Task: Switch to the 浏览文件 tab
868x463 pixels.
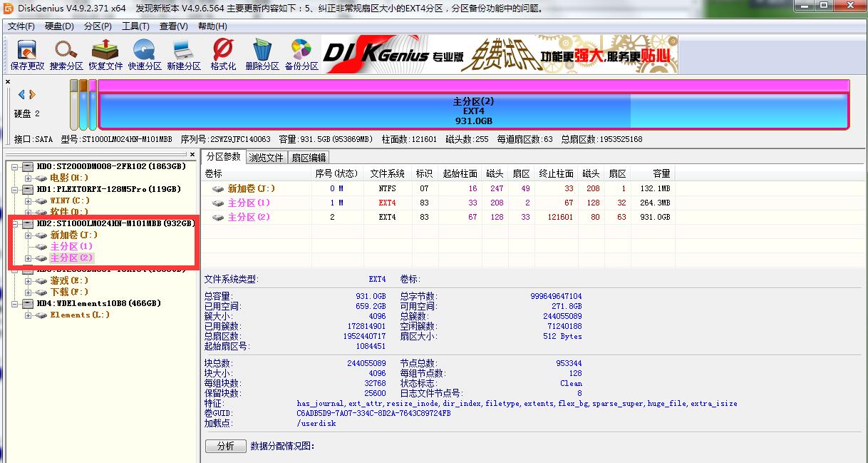Action: 267,158
